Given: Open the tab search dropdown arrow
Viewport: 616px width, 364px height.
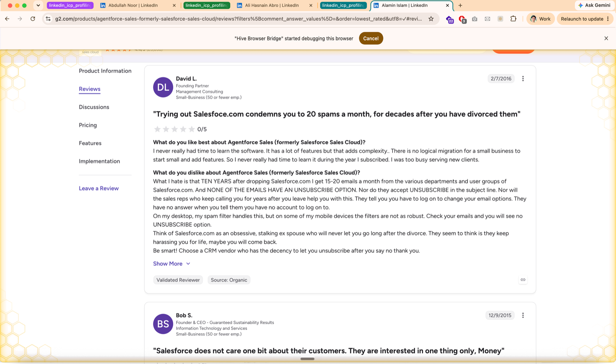Looking at the screenshot, I should (38, 5).
